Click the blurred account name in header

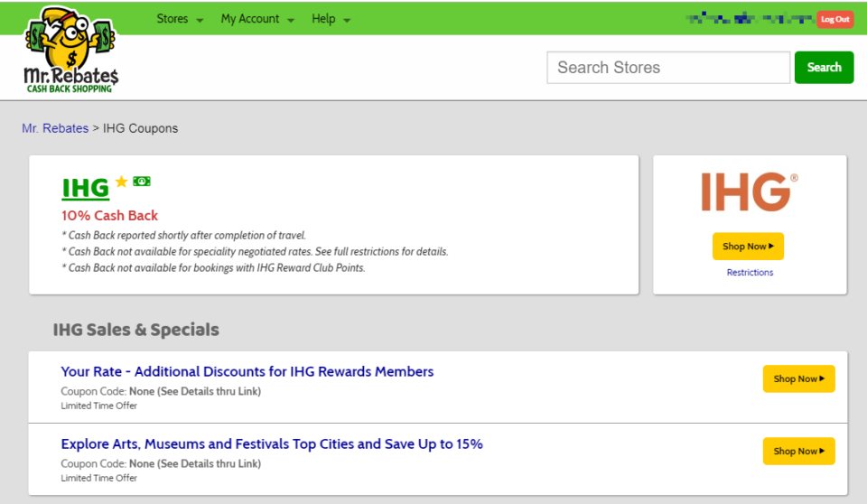749,18
